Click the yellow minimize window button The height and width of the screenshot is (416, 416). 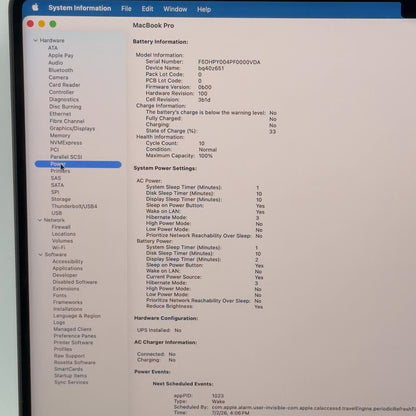tap(41, 24)
